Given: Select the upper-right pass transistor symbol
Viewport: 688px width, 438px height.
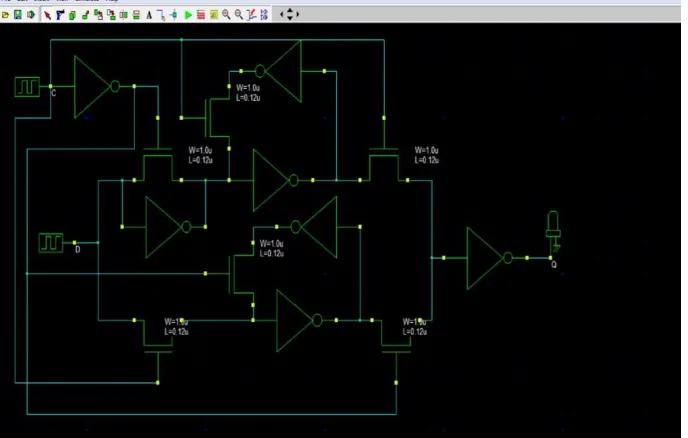Looking at the screenshot, I should tap(384, 165).
